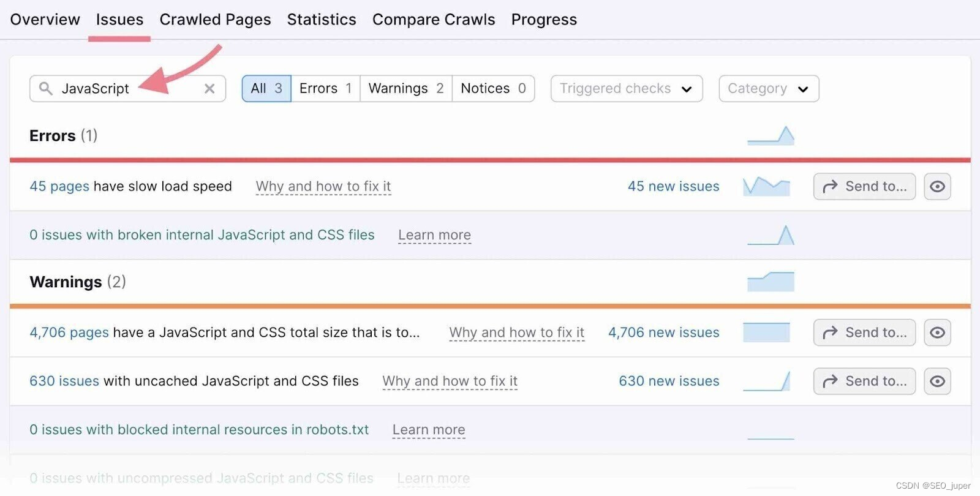Open the 45 pages slow load link
The image size is (980, 496).
[59, 186]
